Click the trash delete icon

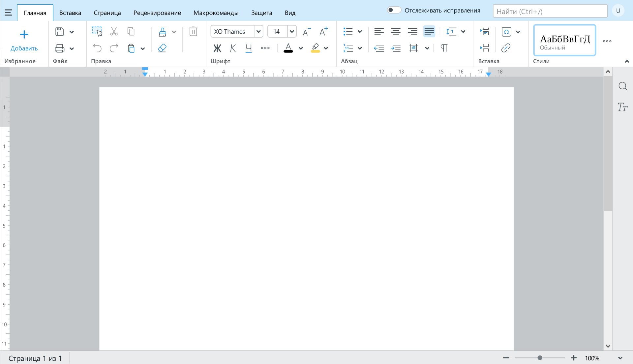[193, 32]
